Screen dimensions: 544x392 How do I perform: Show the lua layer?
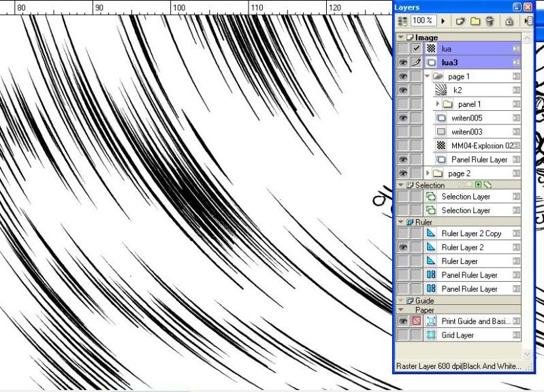click(403, 48)
